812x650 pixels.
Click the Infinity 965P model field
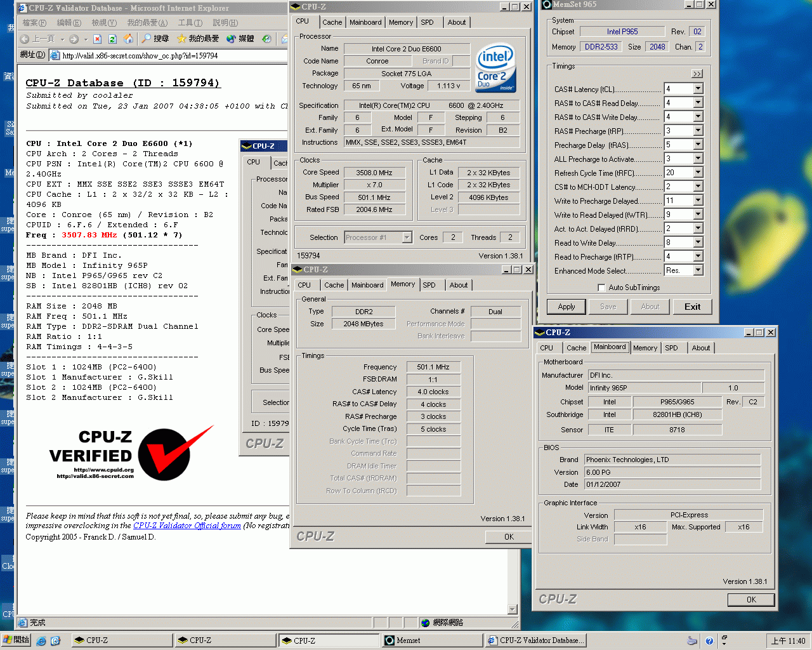coord(644,388)
